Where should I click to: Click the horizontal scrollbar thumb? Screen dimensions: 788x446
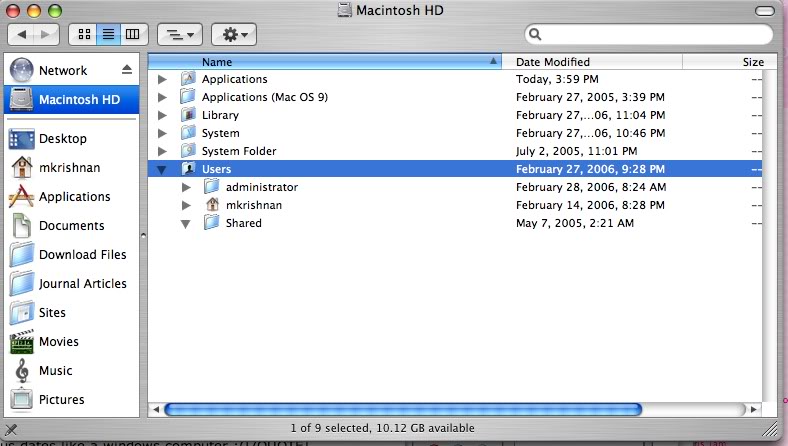click(x=403, y=409)
